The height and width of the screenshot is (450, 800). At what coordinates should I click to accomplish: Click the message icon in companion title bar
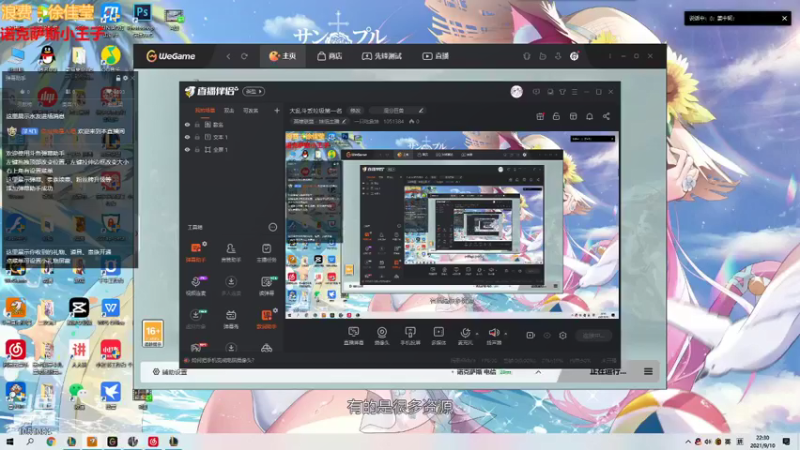536,92
